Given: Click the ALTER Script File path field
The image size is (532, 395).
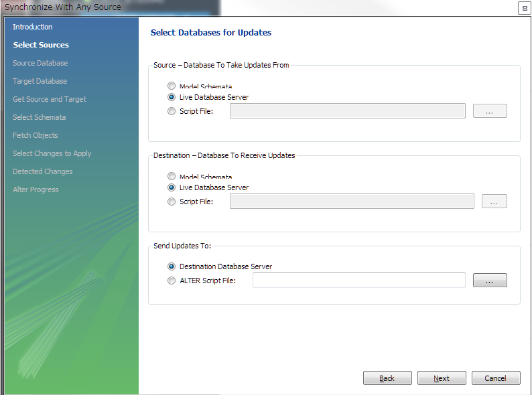Looking at the screenshot, I should click(359, 281).
